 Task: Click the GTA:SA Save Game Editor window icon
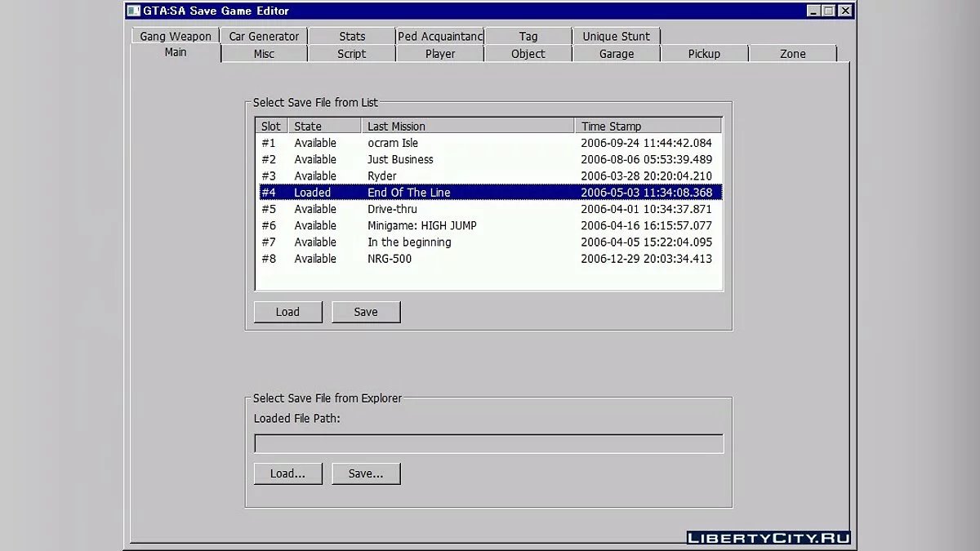[133, 11]
